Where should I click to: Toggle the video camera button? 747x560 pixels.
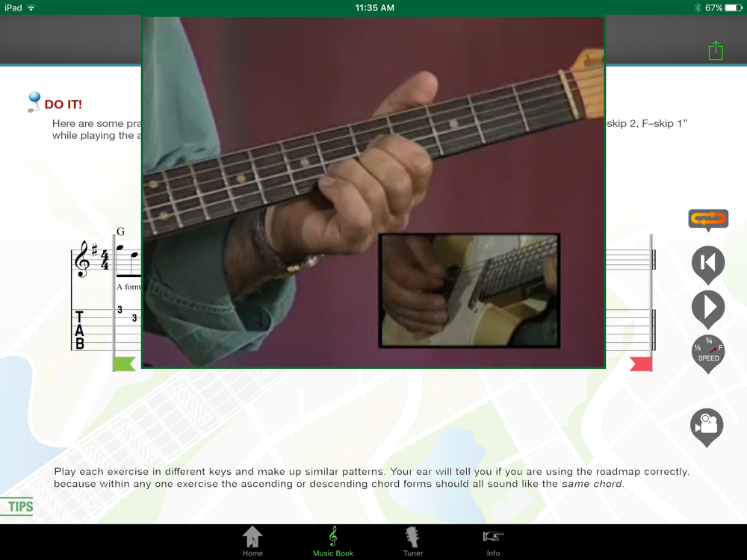tap(707, 427)
